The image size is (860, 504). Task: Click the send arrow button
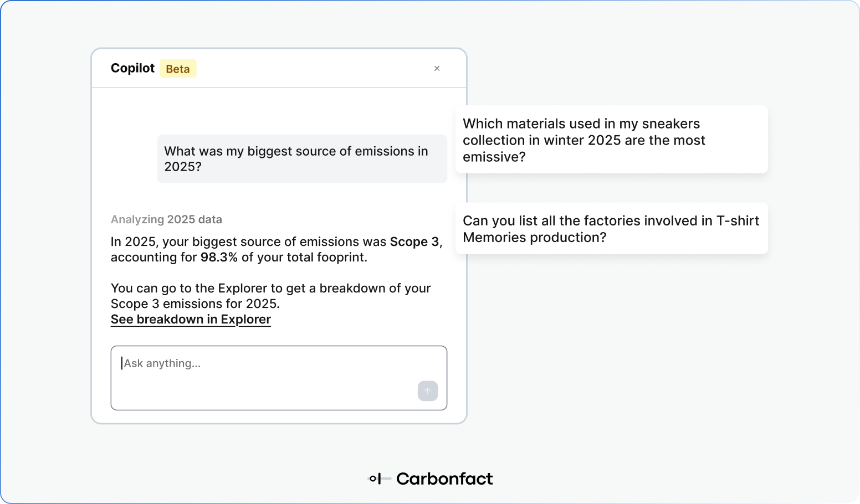click(428, 390)
